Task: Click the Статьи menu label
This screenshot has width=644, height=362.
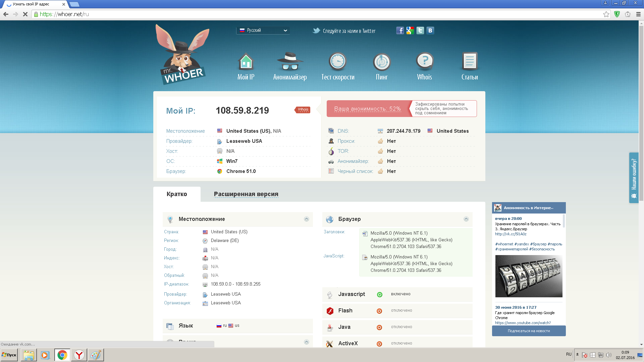Action: 470,77
